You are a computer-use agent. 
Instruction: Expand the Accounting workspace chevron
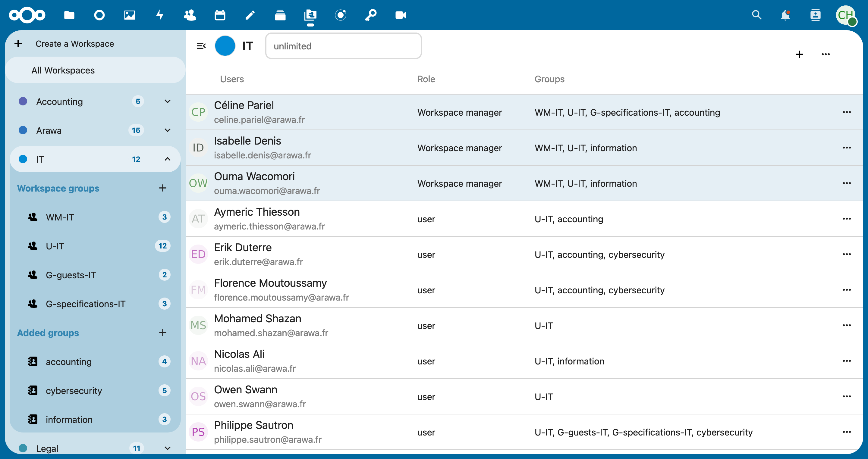point(168,101)
